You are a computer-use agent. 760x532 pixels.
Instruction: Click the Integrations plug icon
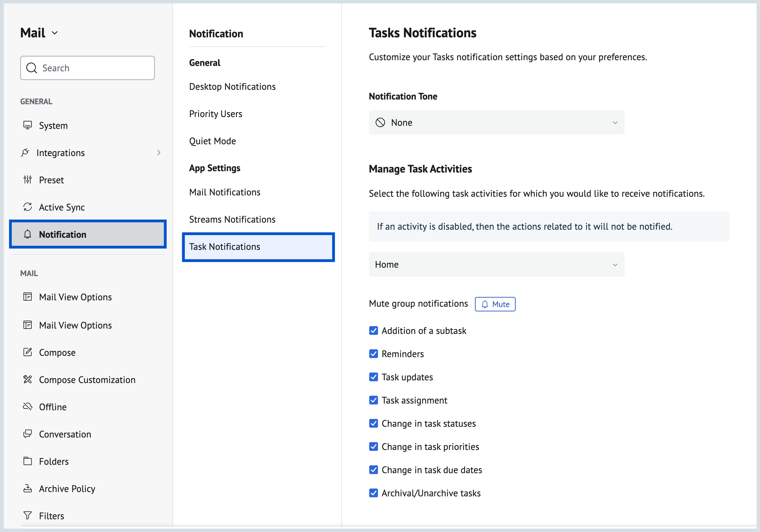[25, 153]
